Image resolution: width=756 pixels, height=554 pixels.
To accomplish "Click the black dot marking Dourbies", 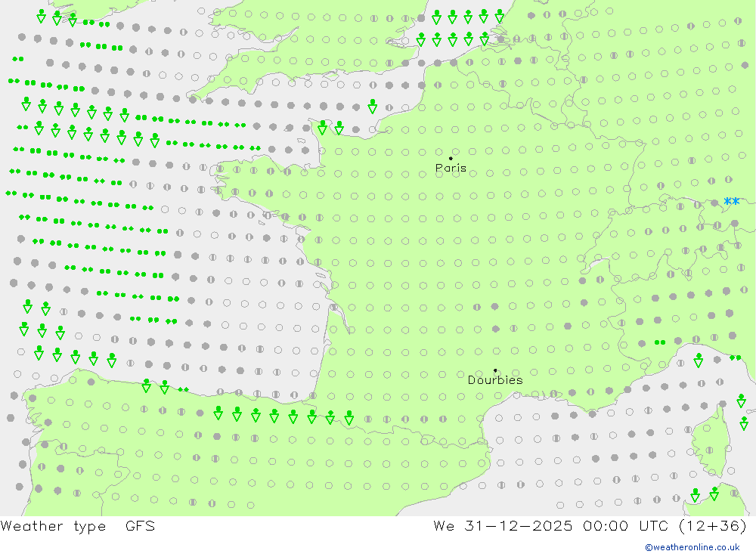I will [x=495, y=370].
